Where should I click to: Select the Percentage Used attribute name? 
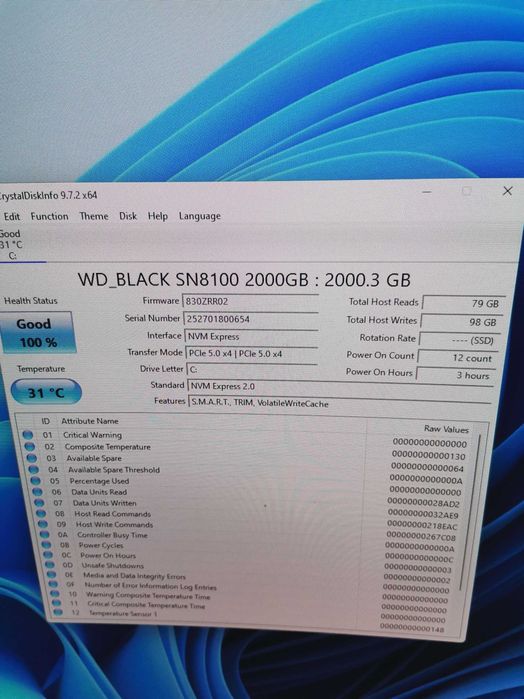[x=99, y=481]
